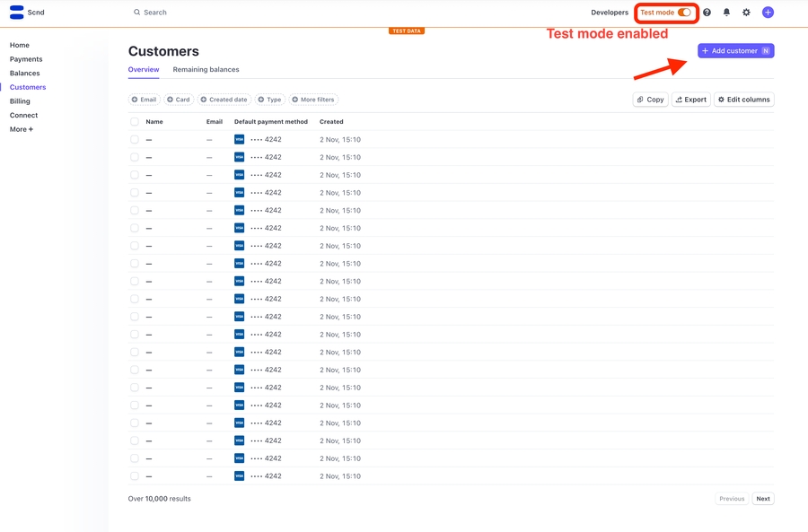Screen dimensions: 808x532
Task: Click the Stripe logo in sidebar
Action: click(16, 13)
